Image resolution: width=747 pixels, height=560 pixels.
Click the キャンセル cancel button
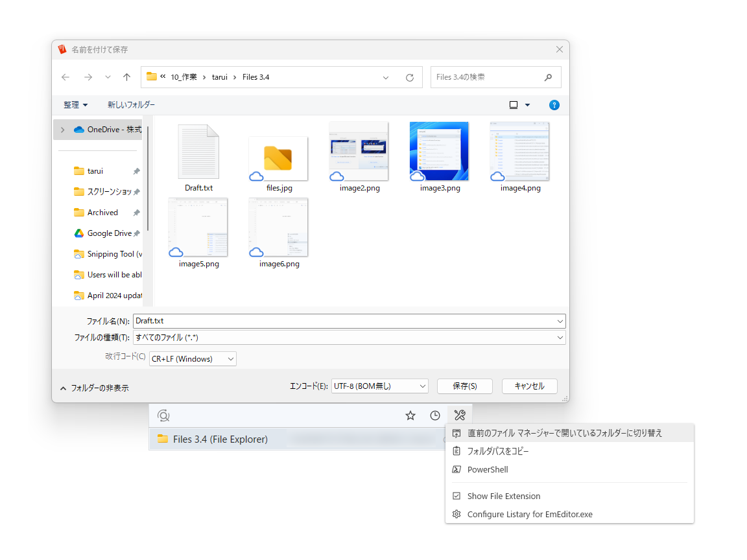click(530, 386)
